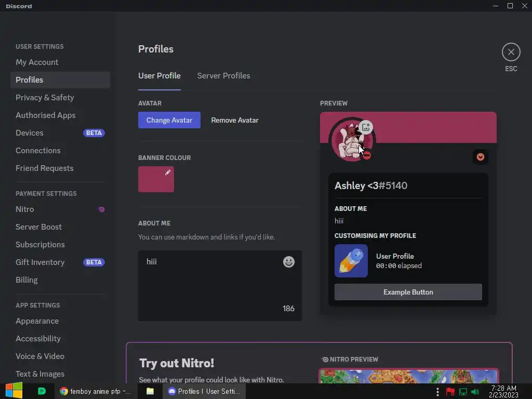
Task: Click the taskbar clock showing 7:28 AM
Action: click(x=503, y=391)
